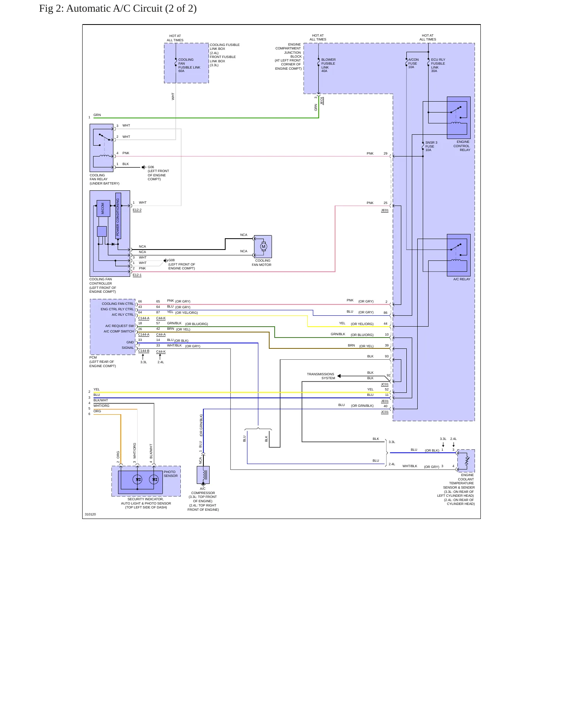Click the 'C144-B' connector label

pyautogui.click(x=144, y=351)
